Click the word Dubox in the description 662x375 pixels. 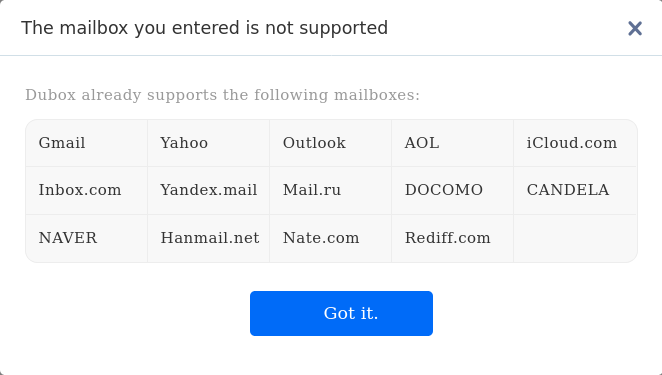pyautogui.click(x=50, y=95)
